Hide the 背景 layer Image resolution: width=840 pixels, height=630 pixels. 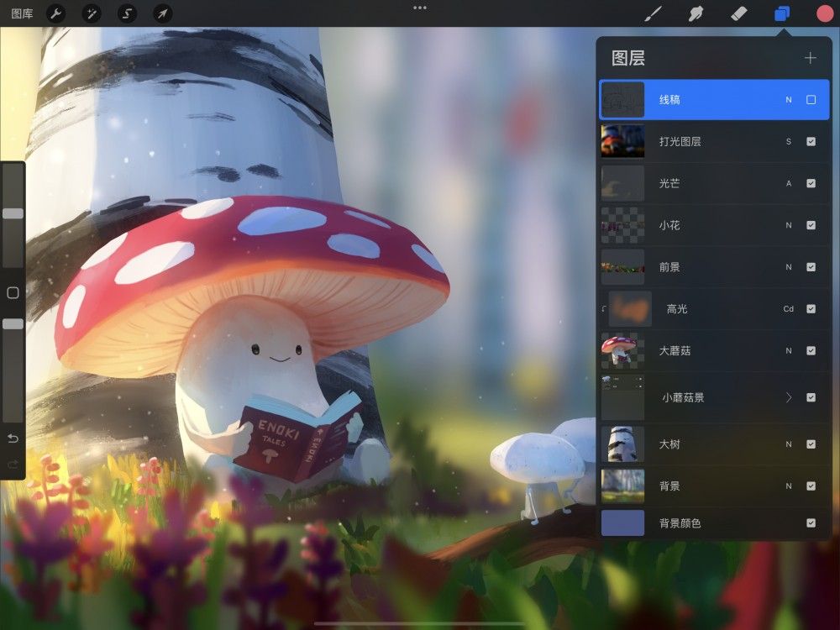811,486
